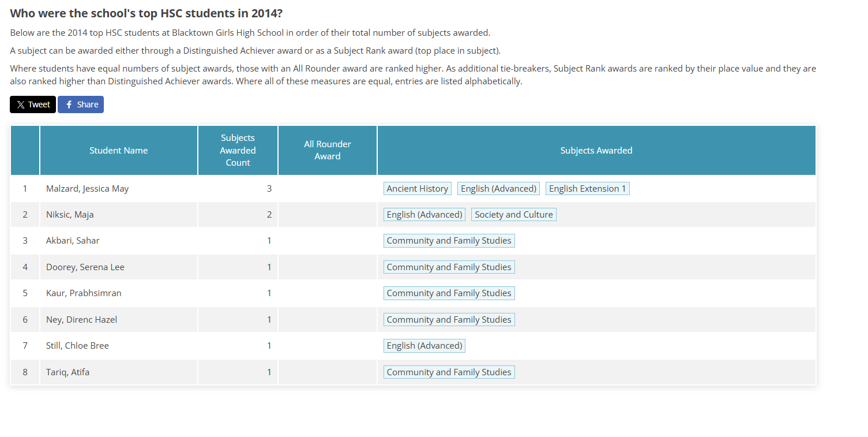868x437 pixels.
Task: Click the X logo icon in Tweet button
Action: click(21, 104)
